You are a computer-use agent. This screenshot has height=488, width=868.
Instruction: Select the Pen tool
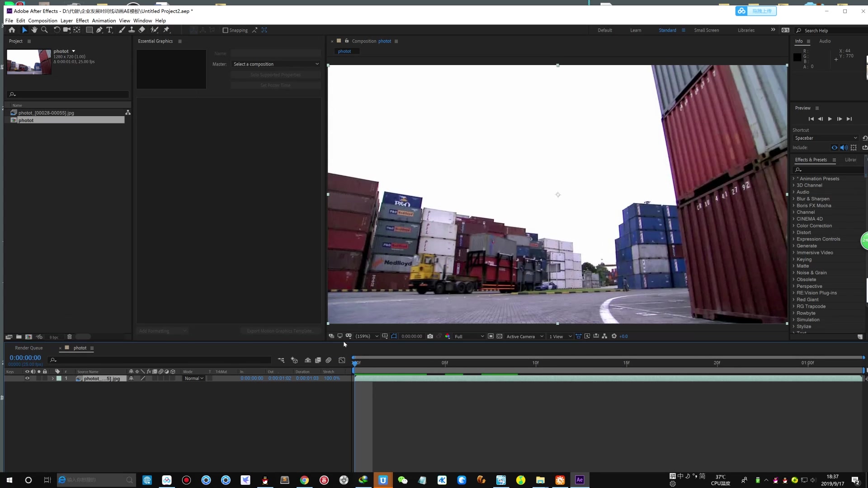[99, 30]
